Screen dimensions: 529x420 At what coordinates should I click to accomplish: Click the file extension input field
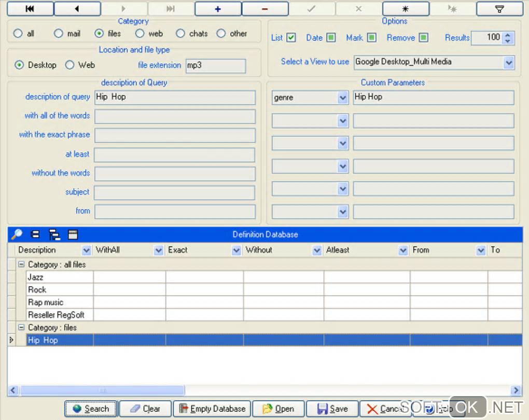(215, 66)
